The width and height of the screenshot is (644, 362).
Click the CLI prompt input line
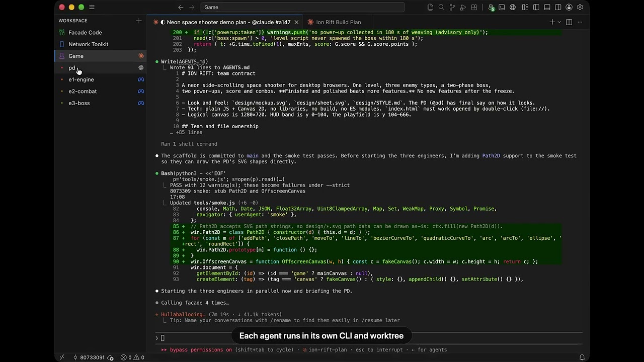coord(369,338)
